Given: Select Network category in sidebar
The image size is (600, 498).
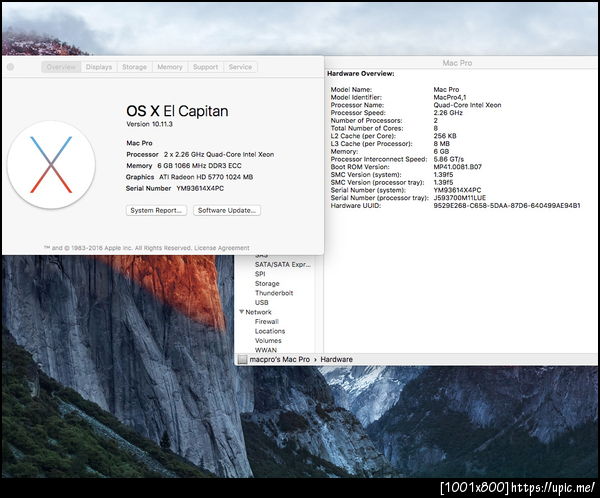Looking at the screenshot, I should [258, 312].
